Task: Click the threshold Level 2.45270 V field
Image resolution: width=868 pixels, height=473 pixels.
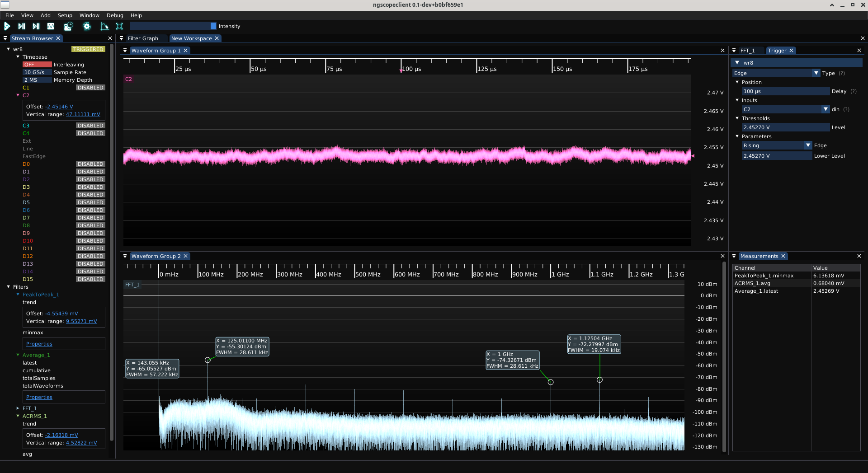Action: [786, 127]
